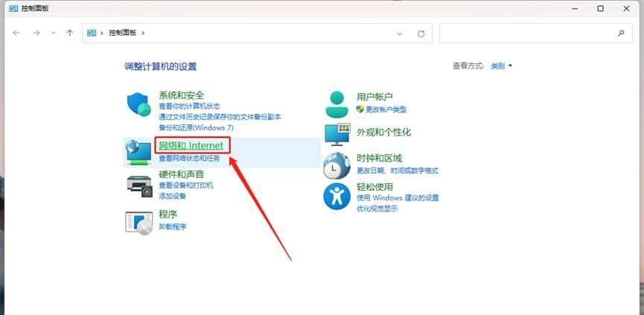
Task: Open the 卸载程序 link
Action: tap(173, 226)
